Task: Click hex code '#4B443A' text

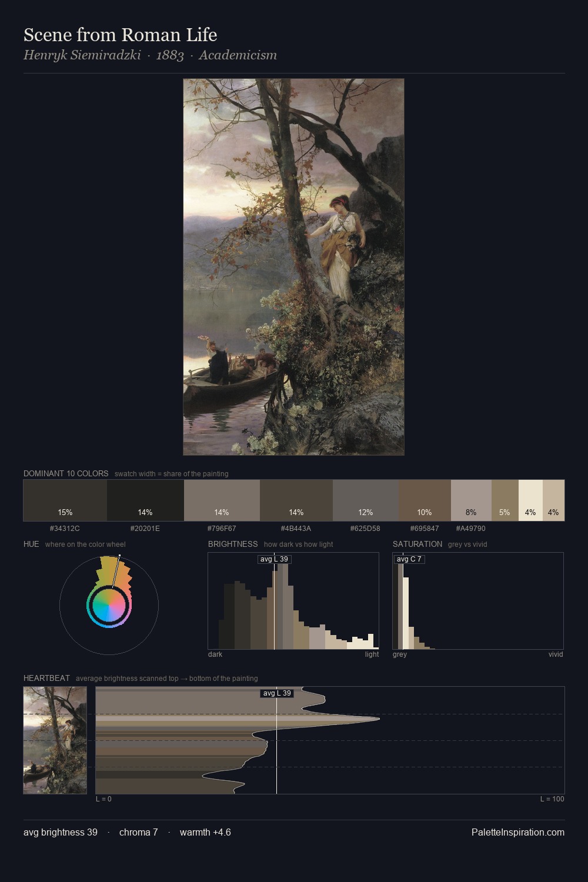Action: click(x=296, y=529)
